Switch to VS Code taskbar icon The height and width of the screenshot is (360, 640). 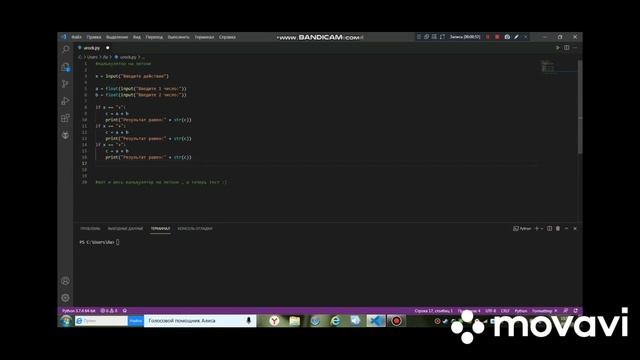(376, 321)
